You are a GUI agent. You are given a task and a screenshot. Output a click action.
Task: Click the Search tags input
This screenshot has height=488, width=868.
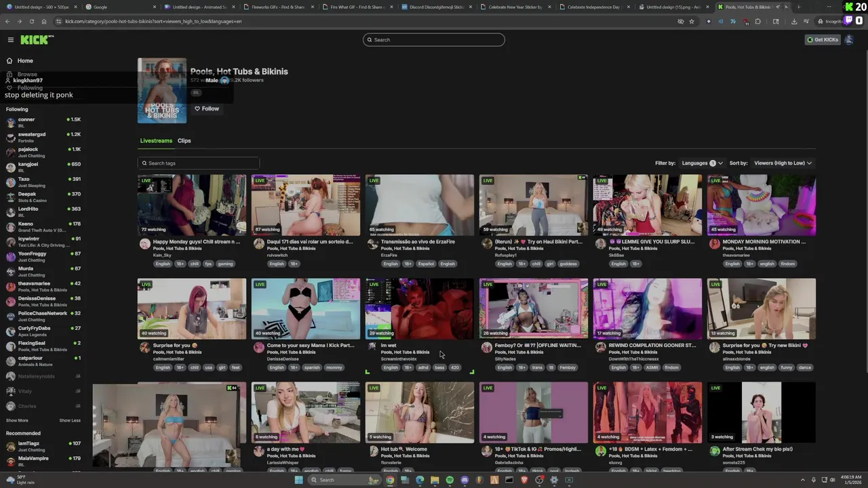click(199, 163)
